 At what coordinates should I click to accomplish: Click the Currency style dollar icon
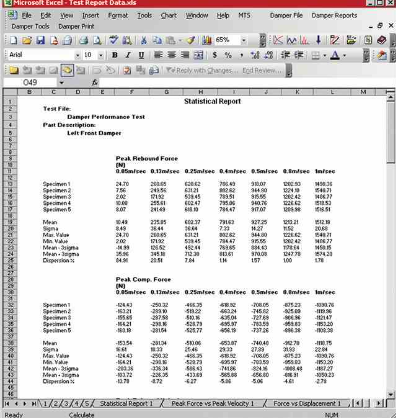coord(215,55)
